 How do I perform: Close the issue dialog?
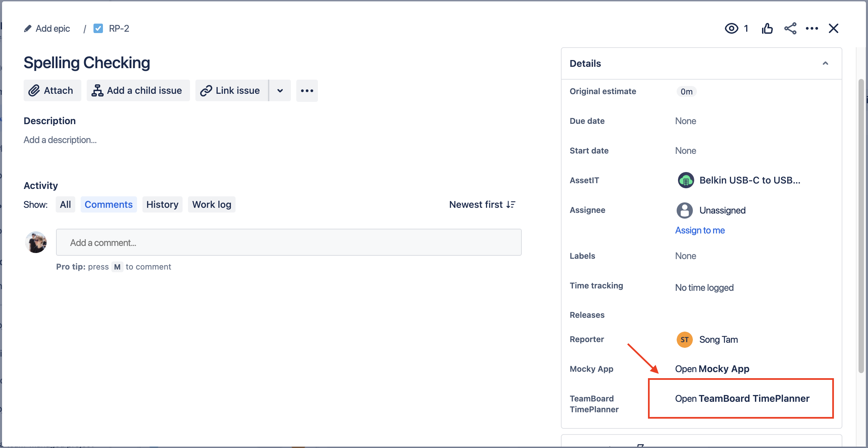833,28
